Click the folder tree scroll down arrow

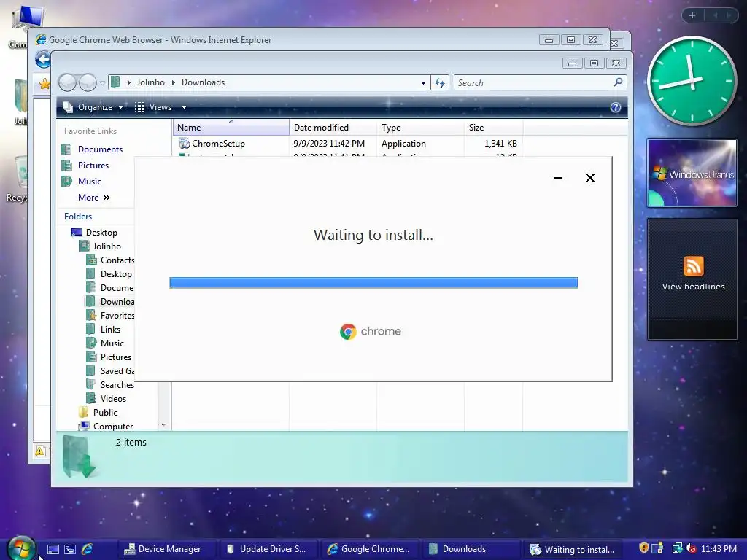(163, 424)
